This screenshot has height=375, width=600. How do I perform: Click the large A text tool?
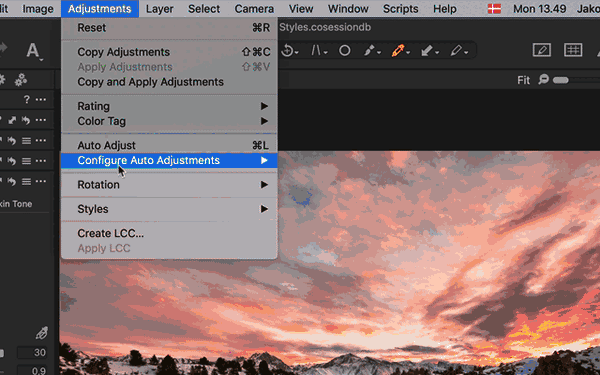coord(33,51)
